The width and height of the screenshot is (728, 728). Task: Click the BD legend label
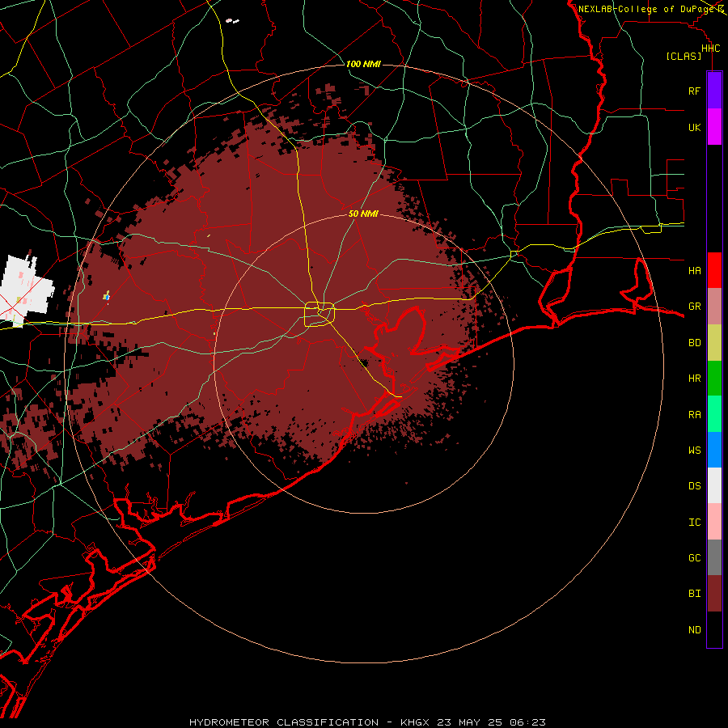click(x=694, y=343)
